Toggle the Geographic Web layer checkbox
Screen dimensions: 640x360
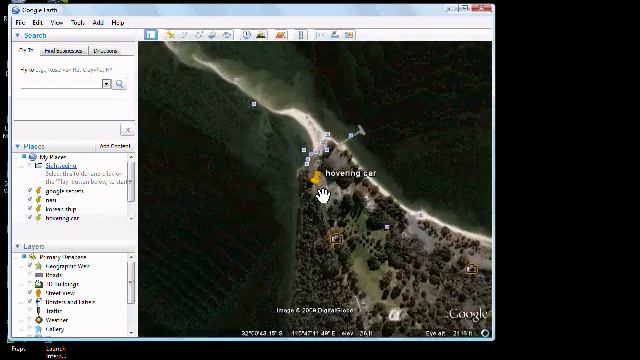click(x=30, y=266)
